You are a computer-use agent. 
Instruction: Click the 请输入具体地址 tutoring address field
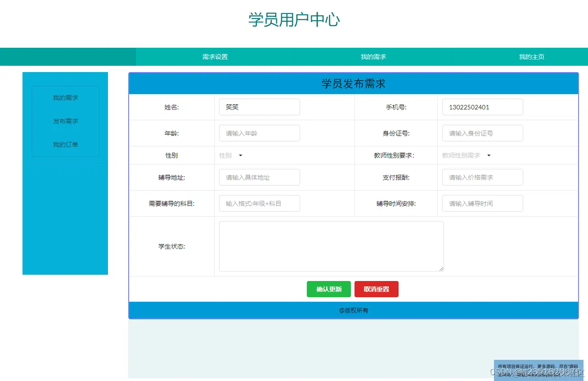[259, 177]
